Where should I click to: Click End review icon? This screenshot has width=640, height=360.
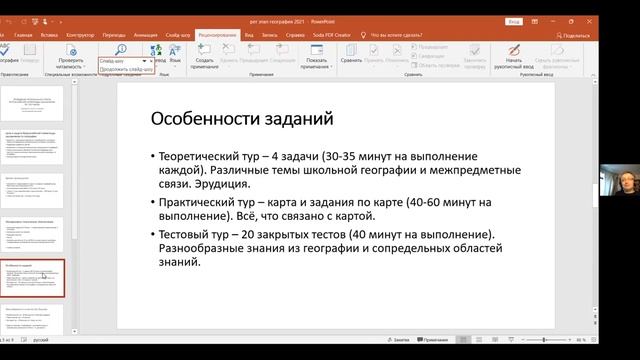click(x=475, y=50)
